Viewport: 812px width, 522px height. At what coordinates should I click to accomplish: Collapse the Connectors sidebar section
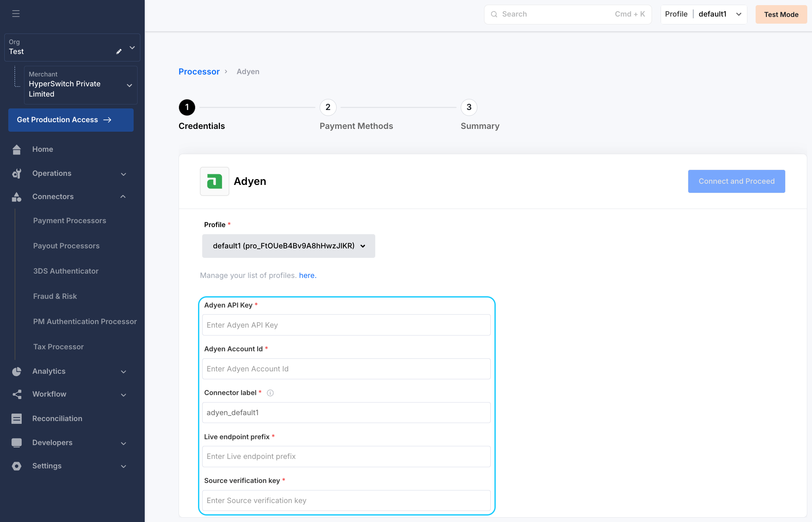[x=123, y=196]
